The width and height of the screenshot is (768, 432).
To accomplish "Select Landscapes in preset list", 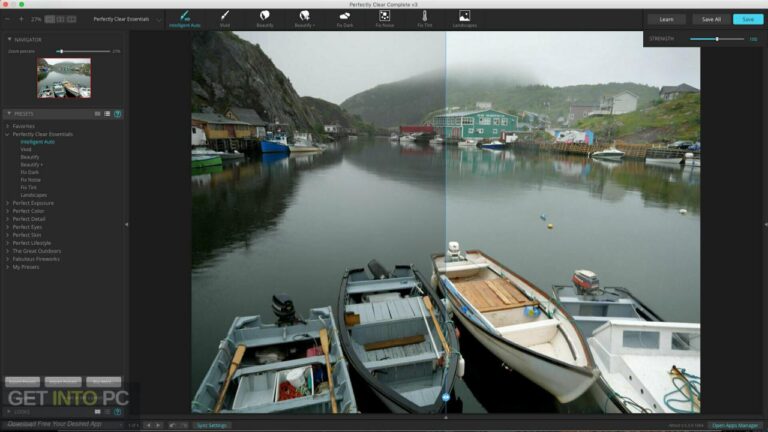I will [x=34, y=195].
